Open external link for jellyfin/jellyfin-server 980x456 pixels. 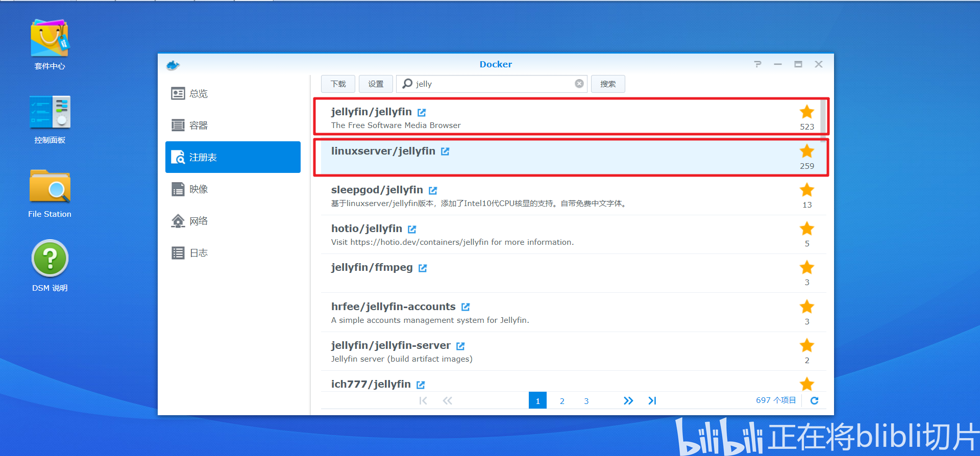(460, 346)
